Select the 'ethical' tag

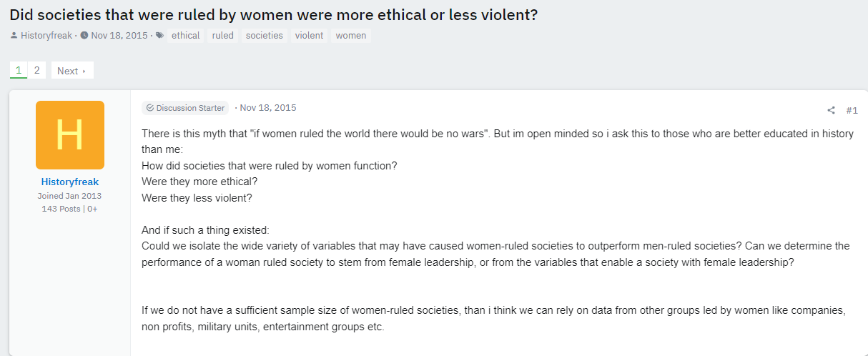pyautogui.click(x=186, y=35)
